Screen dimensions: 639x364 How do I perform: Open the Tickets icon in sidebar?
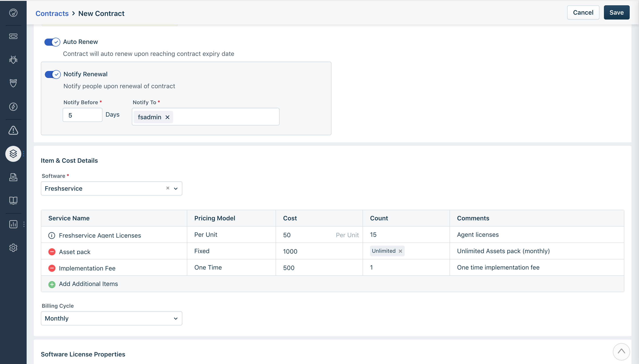[13, 36]
